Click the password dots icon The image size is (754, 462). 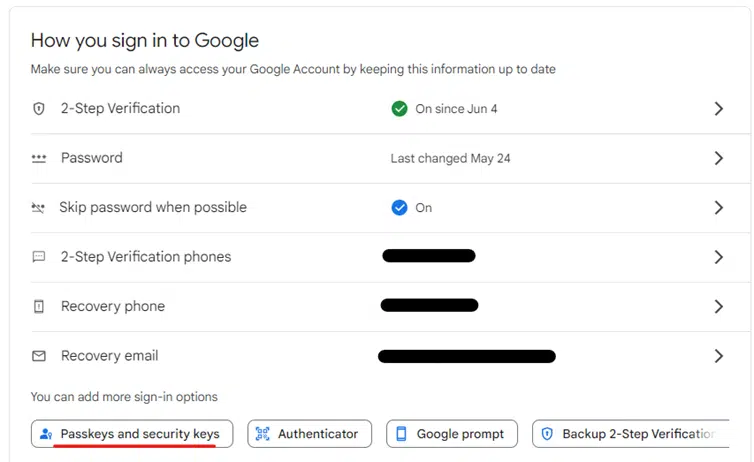38,158
